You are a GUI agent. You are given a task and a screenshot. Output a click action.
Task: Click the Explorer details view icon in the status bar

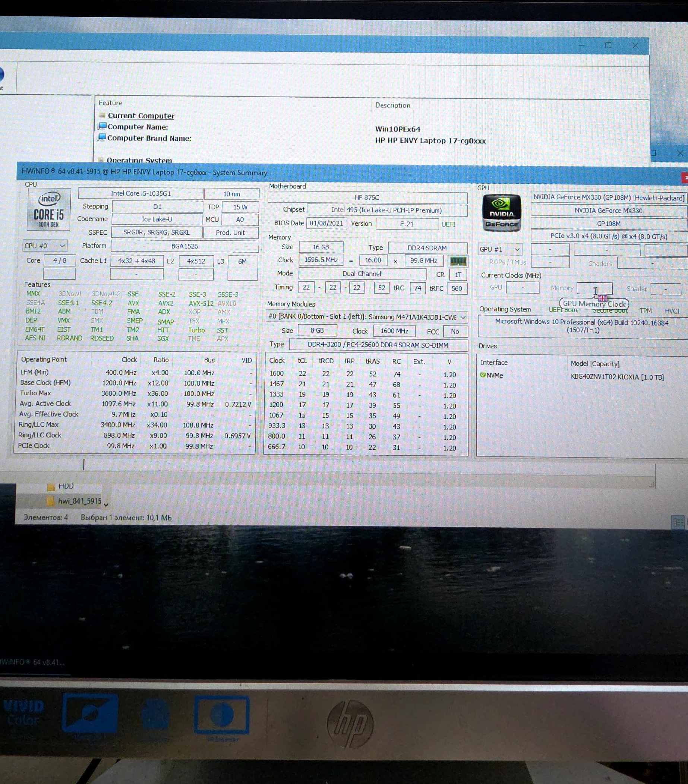[x=678, y=522]
